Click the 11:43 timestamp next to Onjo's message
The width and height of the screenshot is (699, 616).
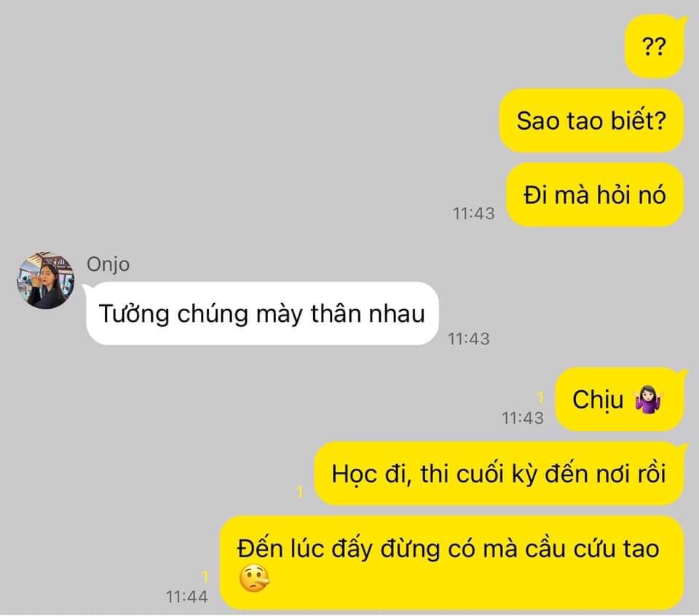468,339
